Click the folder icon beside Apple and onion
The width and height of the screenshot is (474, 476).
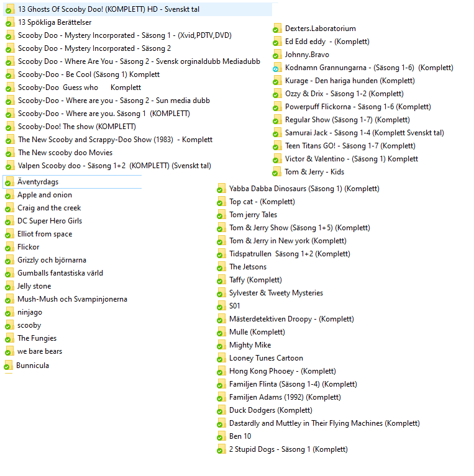pyautogui.click(x=9, y=195)
